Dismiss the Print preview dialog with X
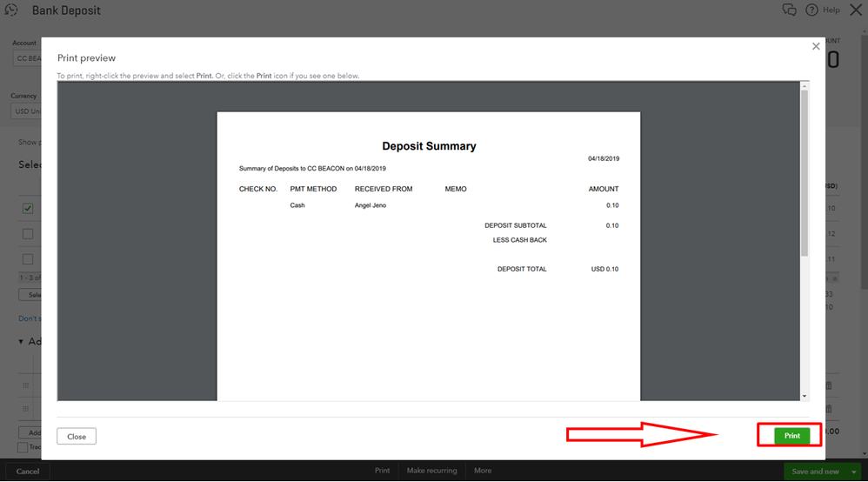 [x=816, y=46]
